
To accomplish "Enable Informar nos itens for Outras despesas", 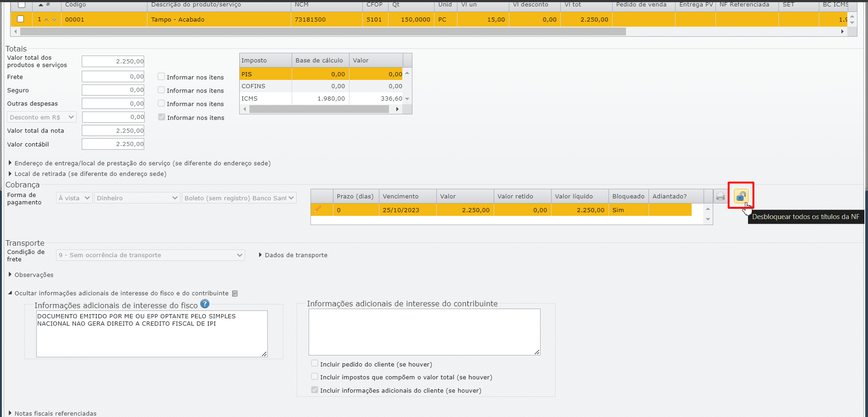I will (x=161, y=103).
